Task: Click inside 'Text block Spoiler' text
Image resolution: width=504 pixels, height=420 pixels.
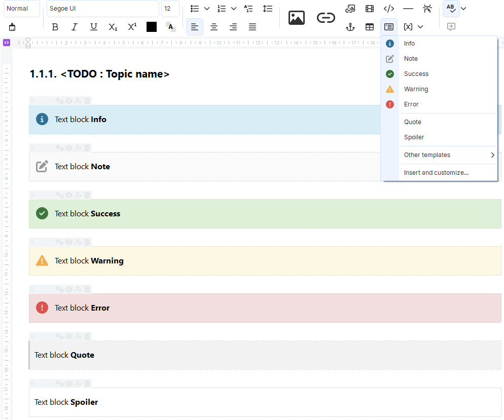Action: pyautogui.click(x=66, y=402)
